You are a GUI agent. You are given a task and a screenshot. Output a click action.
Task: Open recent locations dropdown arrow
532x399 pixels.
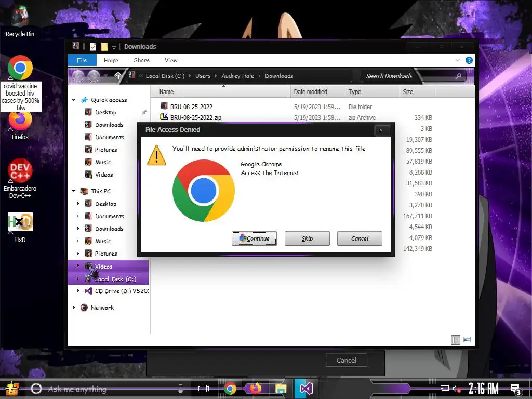coord(106,76)
